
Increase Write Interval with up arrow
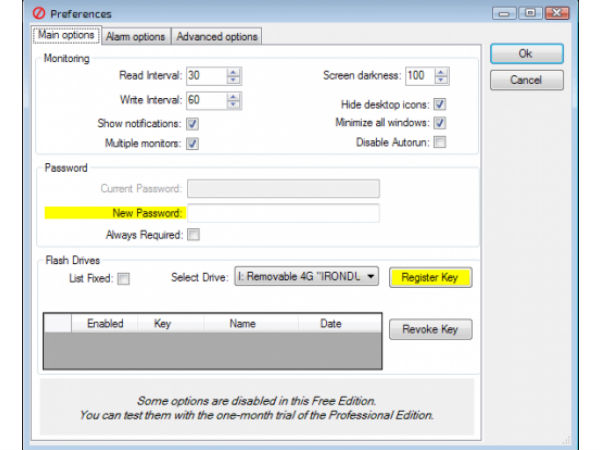[x=233, y=96]
